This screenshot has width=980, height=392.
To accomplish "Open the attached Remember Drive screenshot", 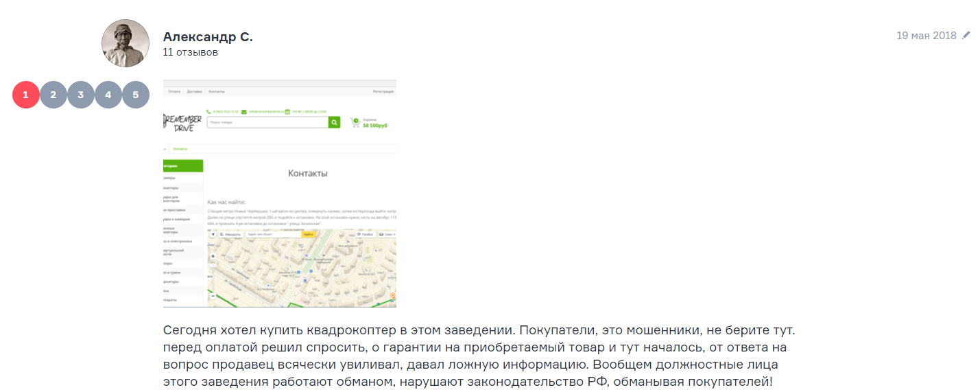I will (280, 194).
